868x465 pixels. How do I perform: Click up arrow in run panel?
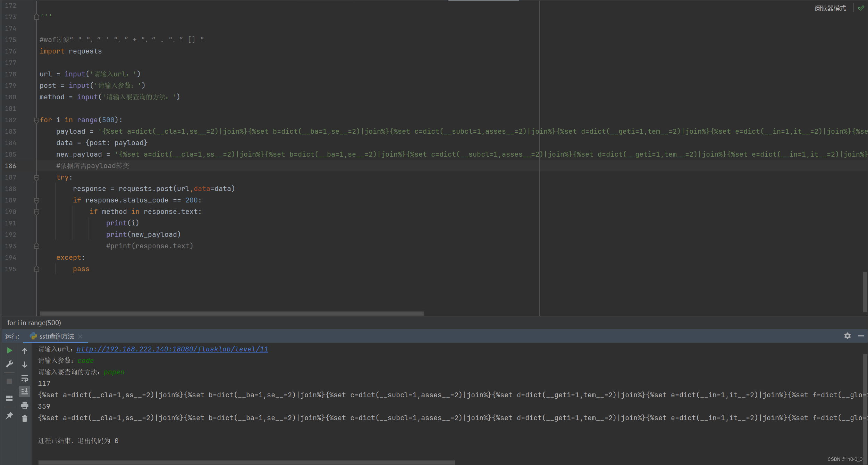tap(25, 351)
